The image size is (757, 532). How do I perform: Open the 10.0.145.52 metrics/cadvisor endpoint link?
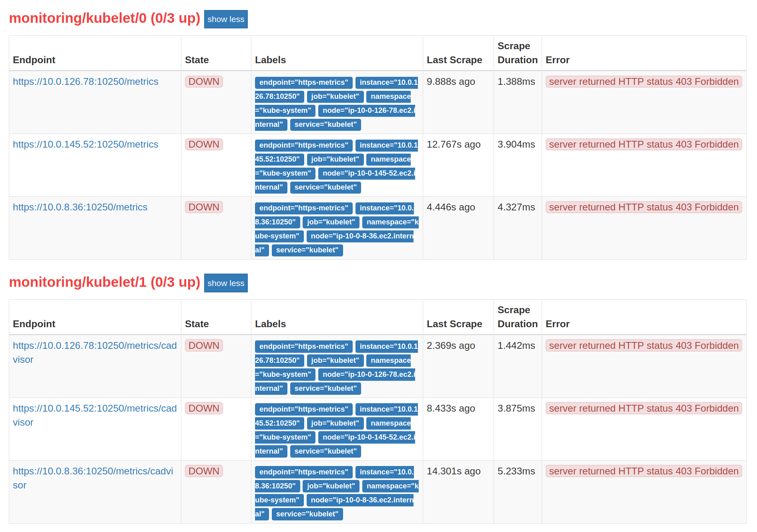pos(94,415)
